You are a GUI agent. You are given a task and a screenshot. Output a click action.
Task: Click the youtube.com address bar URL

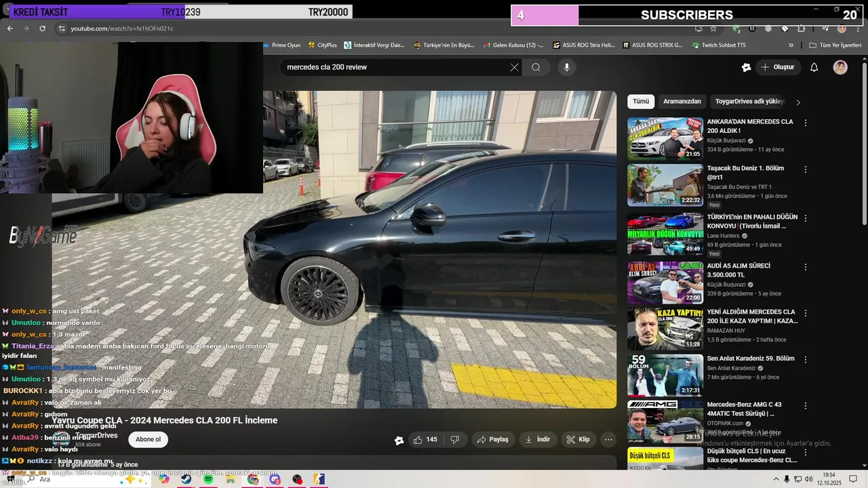[122, 28]
